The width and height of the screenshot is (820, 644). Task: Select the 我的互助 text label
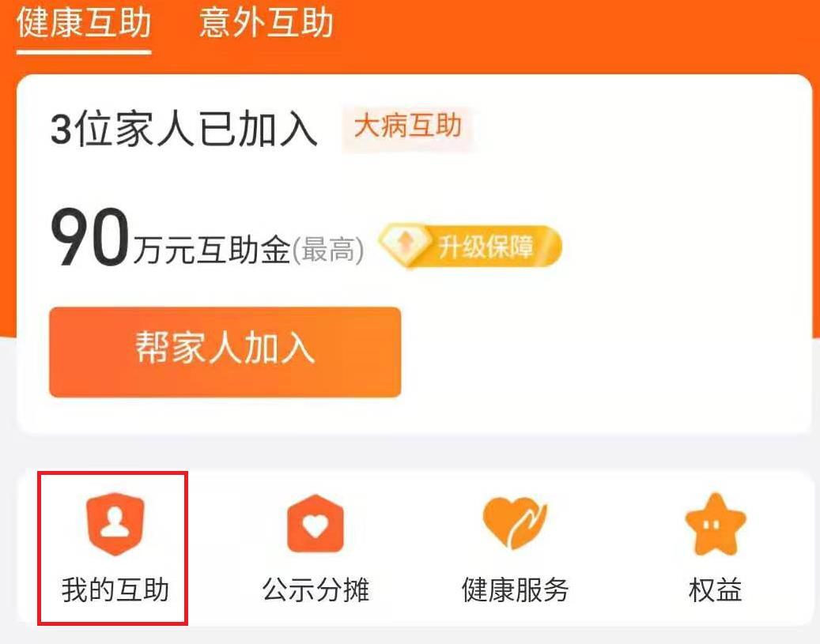[115, 589]
